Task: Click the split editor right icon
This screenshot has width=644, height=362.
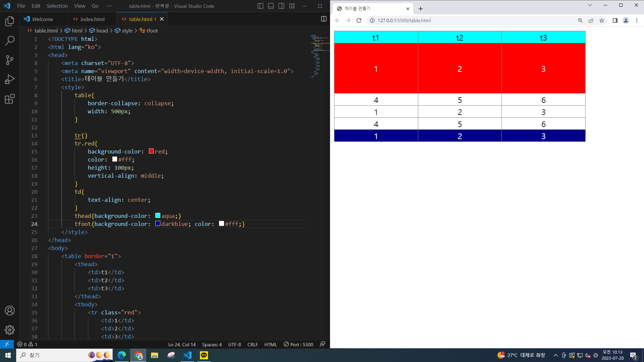Action: point(324,19)
